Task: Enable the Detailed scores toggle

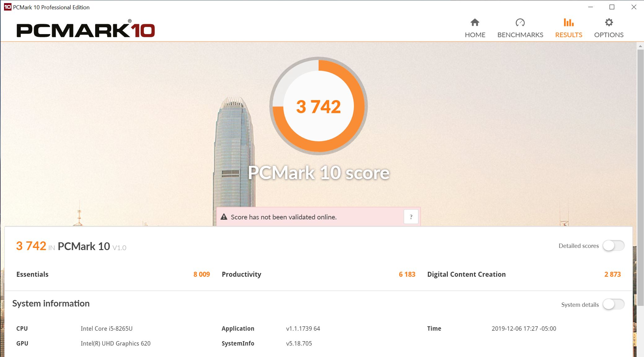Action: pos(613,246)
